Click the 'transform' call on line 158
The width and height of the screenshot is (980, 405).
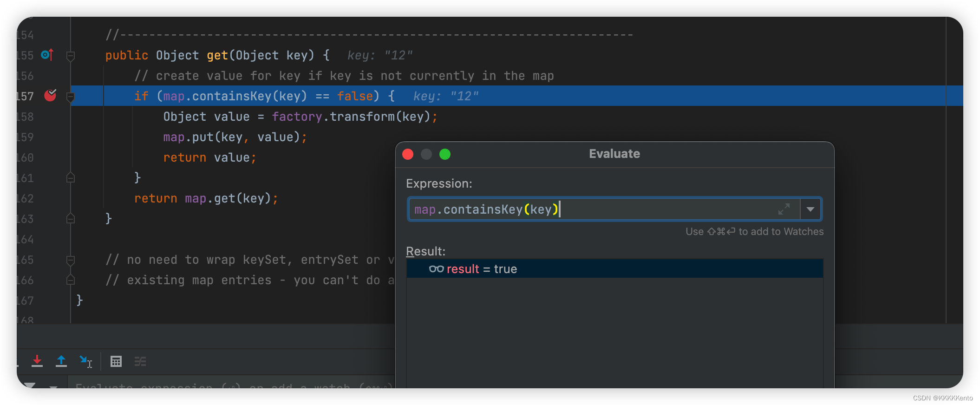pos(362,117)
